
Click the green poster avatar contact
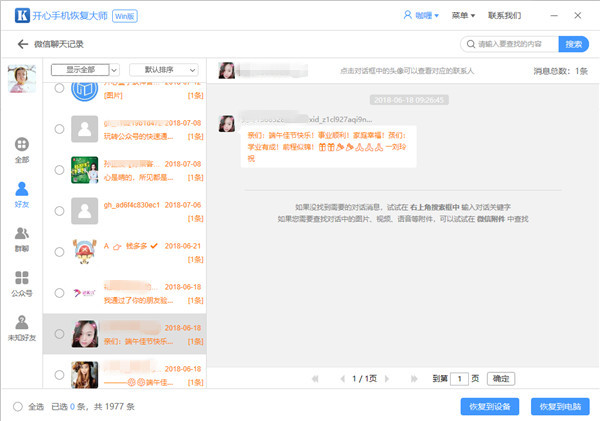[85, 170]
